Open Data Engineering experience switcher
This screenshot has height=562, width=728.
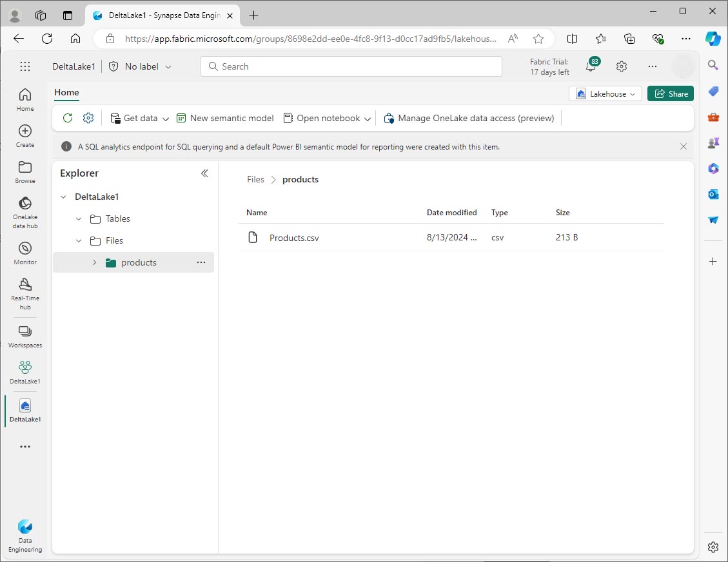click(25, 536)
